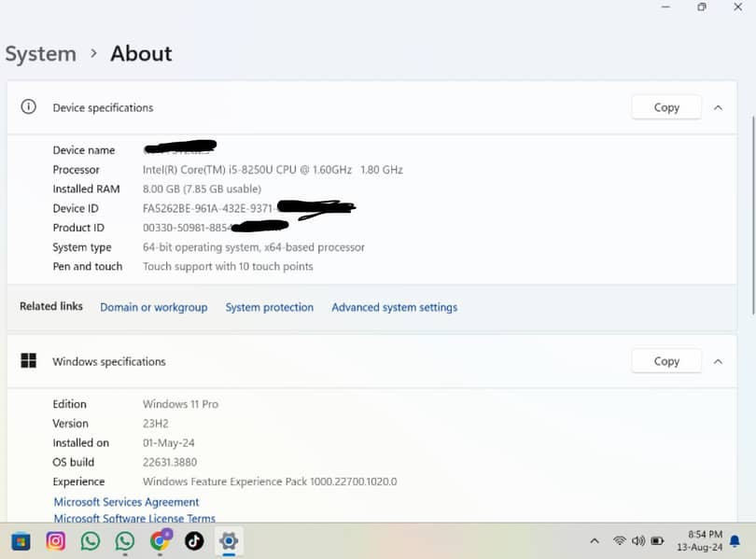This screenshot has height=559, width=756.
Task: Collapse the Device specifications section
Action: 718,107
